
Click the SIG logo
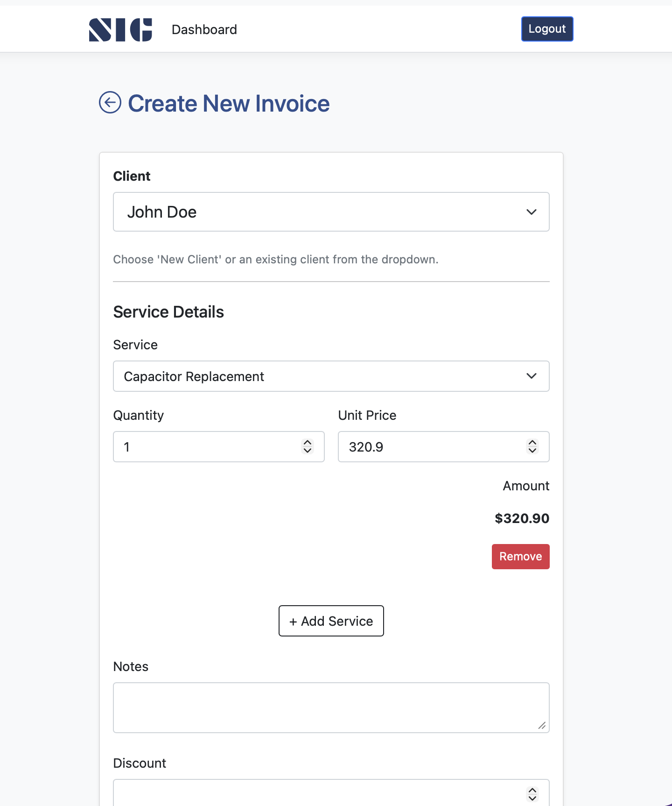120,29
